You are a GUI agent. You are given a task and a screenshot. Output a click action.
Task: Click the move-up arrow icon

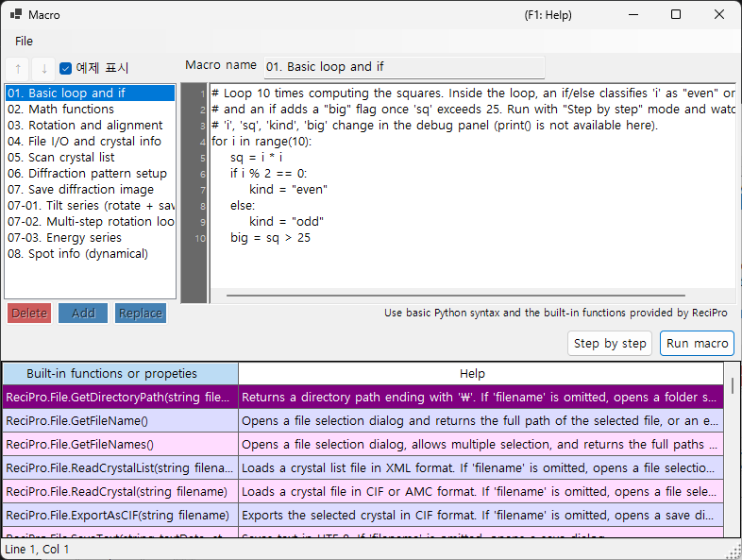(18, 69)
